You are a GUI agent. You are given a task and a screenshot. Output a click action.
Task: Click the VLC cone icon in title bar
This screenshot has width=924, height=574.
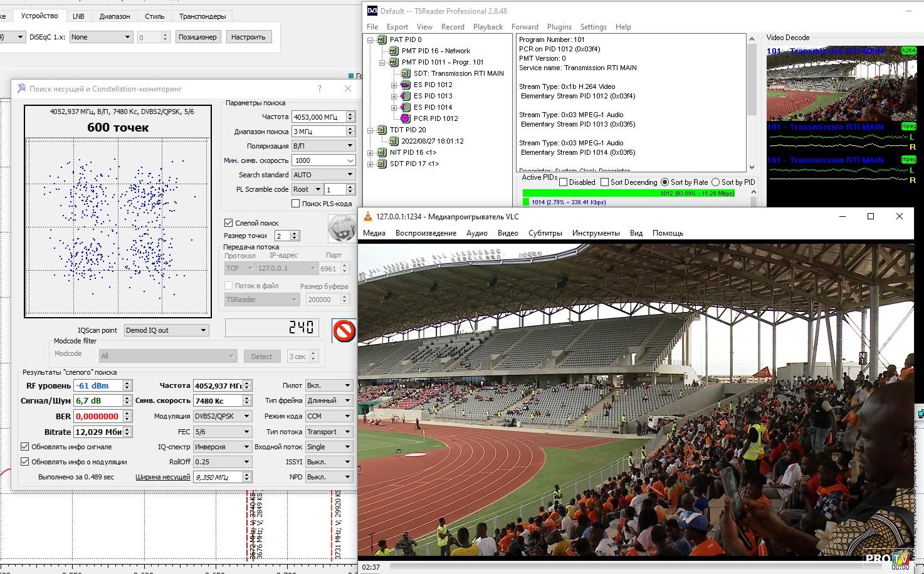(368, 217)
